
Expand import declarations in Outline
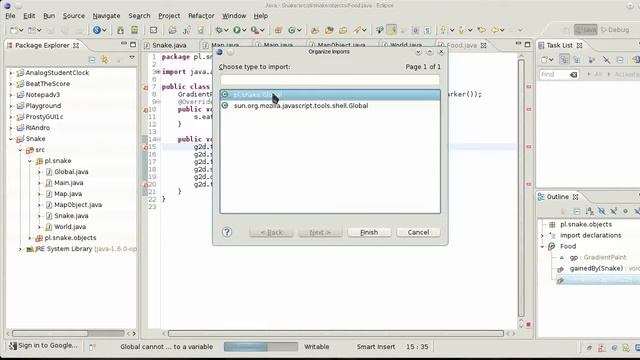(542, 236)
